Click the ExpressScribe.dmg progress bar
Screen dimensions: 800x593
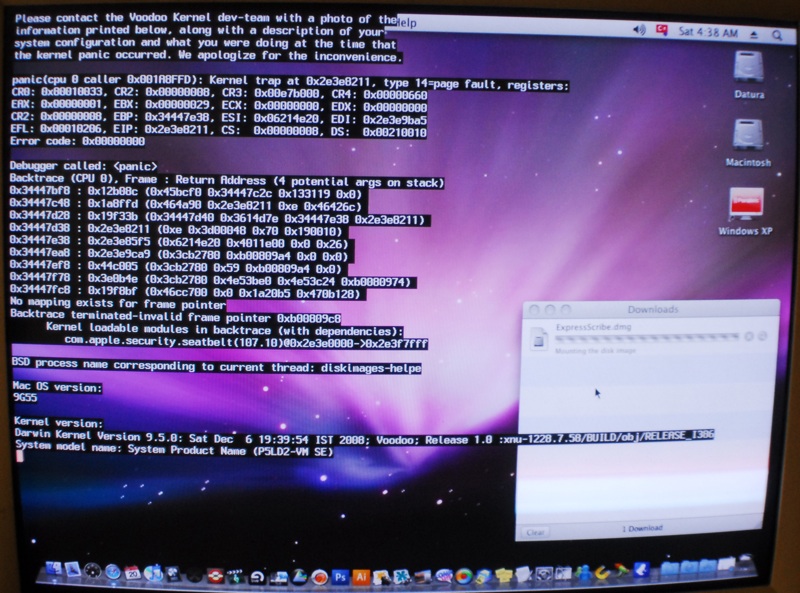(647, 337)
